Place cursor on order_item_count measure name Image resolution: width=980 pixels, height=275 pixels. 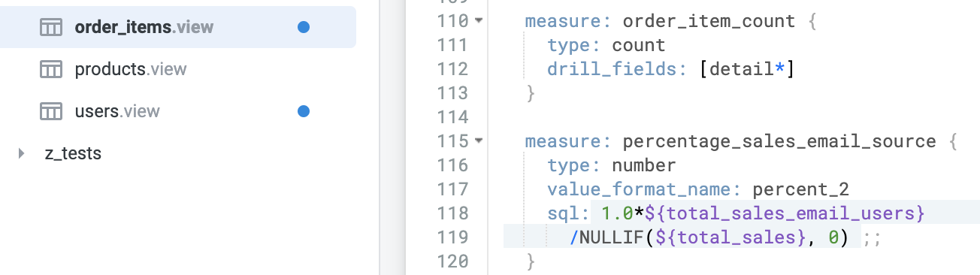tap(709, 21)
